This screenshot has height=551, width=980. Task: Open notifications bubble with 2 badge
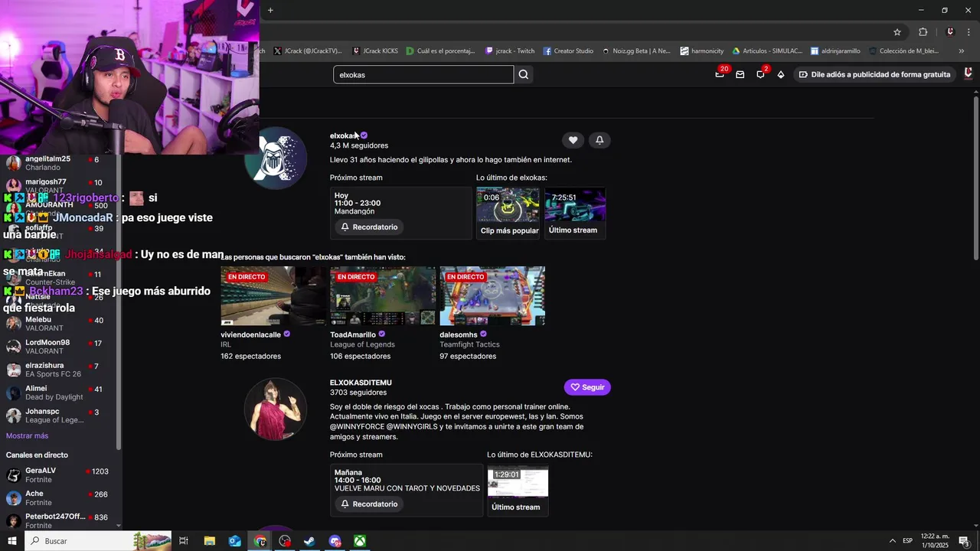coord(760,74)
